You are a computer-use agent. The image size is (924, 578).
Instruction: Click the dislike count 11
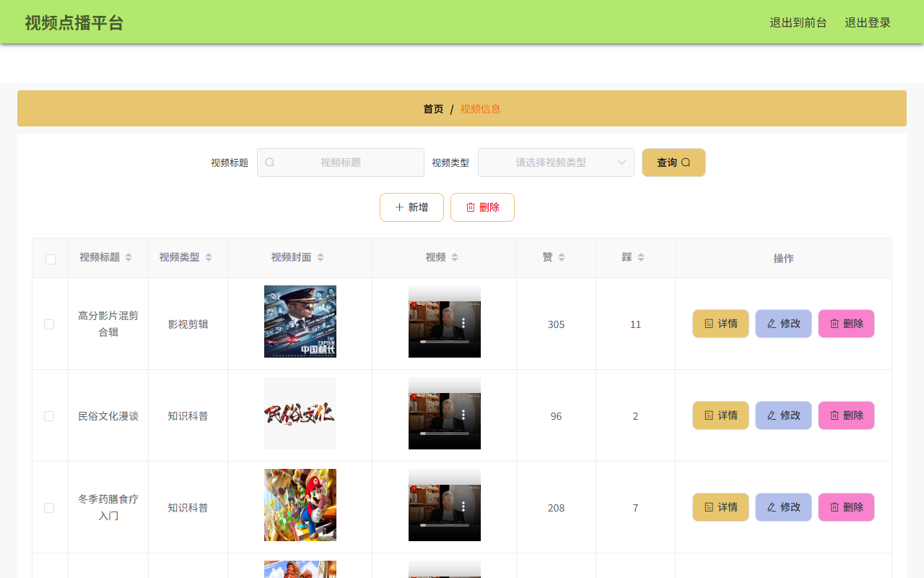point(635,324)
